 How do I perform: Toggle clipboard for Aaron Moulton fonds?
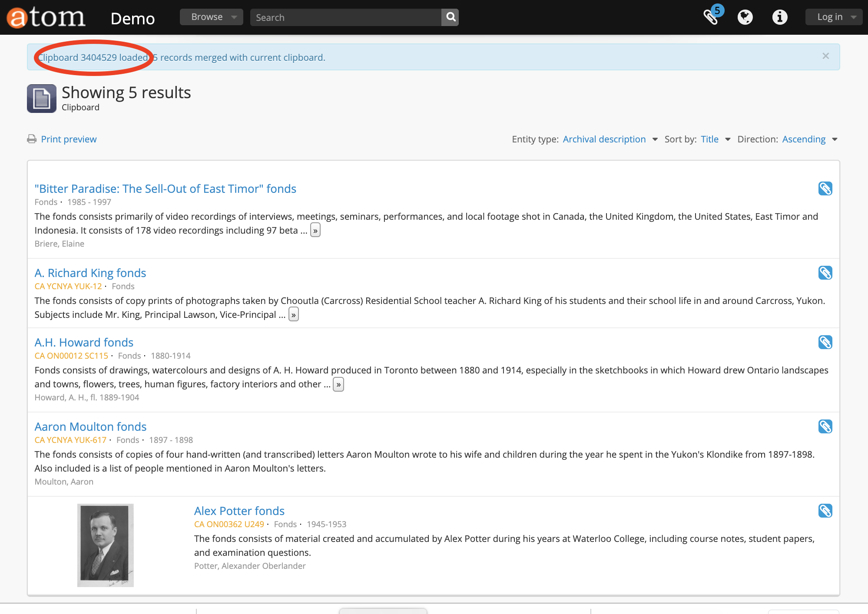[825, 426]
